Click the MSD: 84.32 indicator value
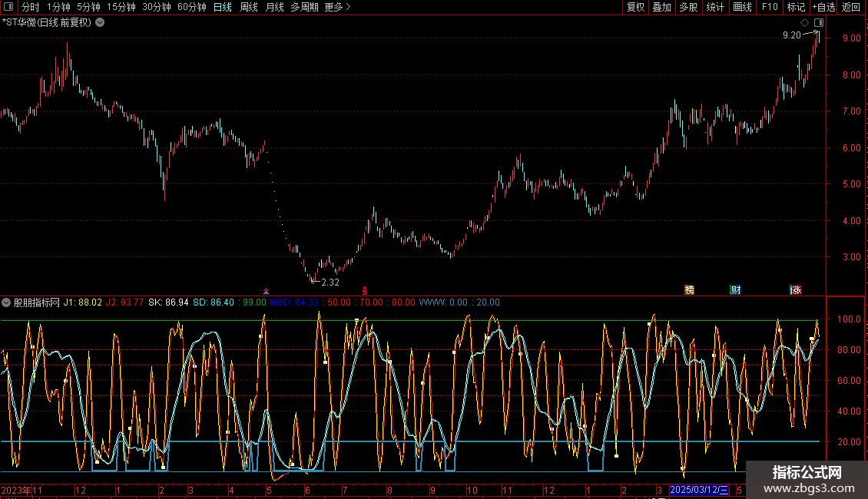The width and height of the screenshot is (868, 499). (294, 302)
